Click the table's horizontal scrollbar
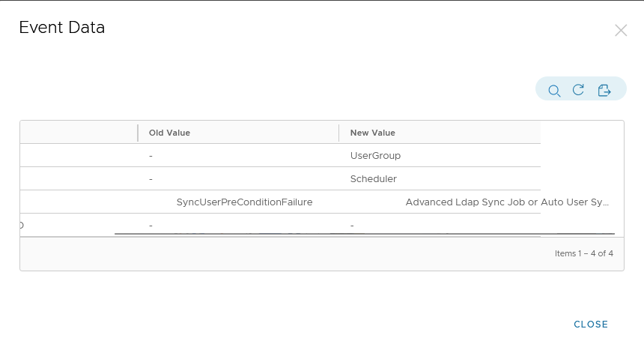 [364, 234]
